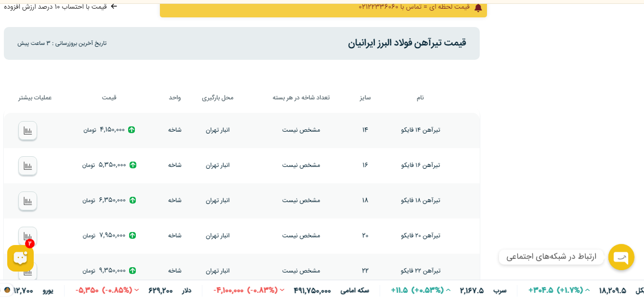This screenshot has height=300, width=644.
Task: Open the yellow chat widget with badge
Action: pos(20,258)
